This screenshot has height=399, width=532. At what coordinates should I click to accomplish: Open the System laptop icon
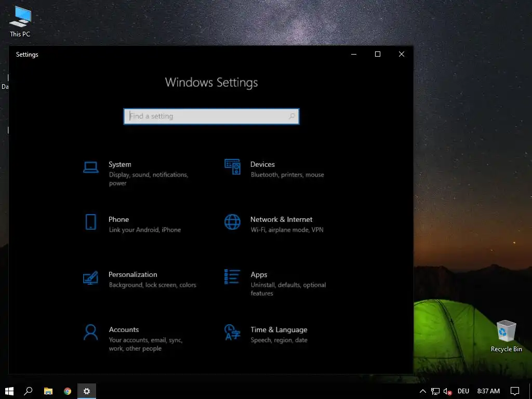(x=90, y=167)
